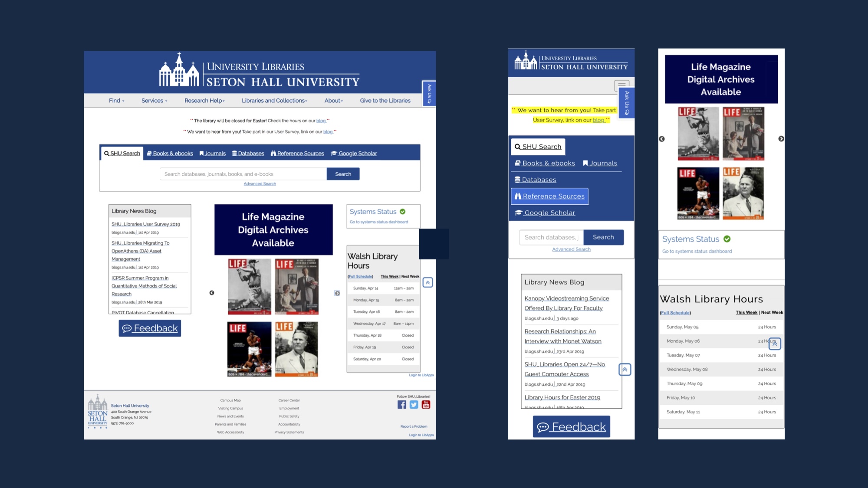Image resolution: width=868 pixels, height=488 pixels.
Task: Toggle Next Week in desktop library hours
Action: tap(410, 276)
